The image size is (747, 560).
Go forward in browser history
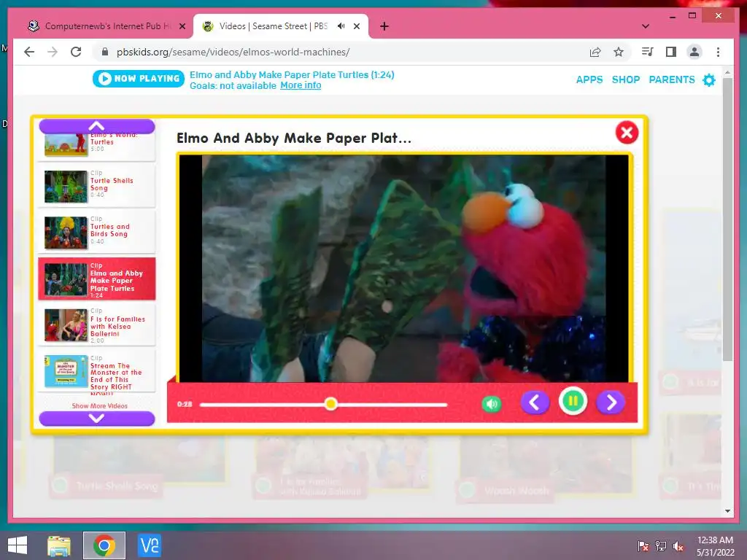pyautogui.click(x=53, y=52)
